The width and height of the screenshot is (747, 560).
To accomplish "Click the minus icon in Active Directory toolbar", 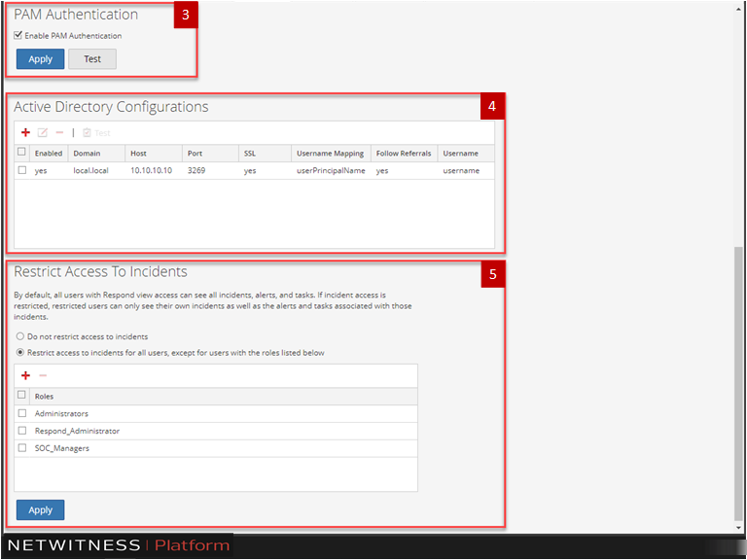I will [59, 132].
